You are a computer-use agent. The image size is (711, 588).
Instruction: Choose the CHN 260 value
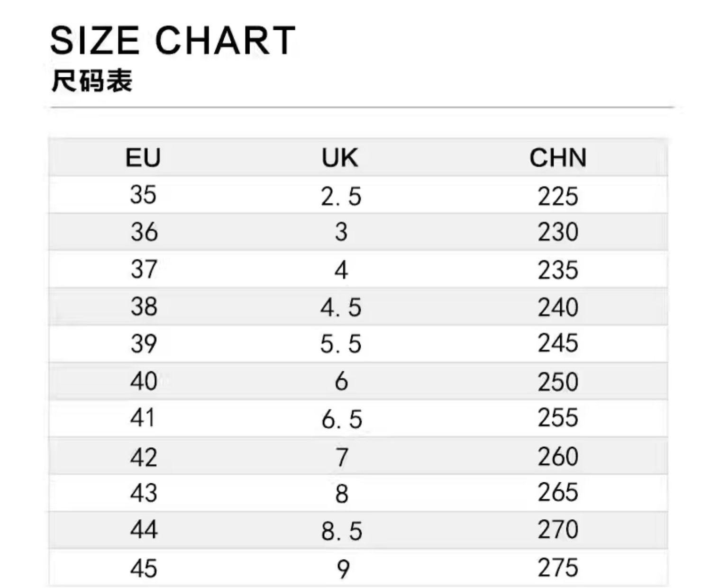(558, 457)
